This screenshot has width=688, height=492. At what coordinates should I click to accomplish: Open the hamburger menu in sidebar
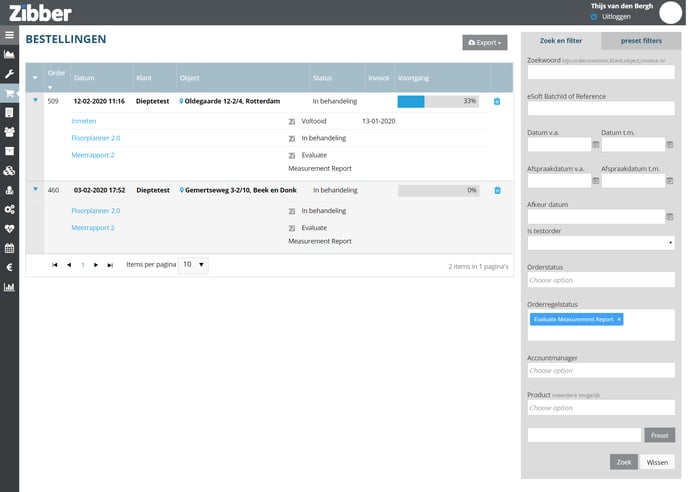coord(9,35)
